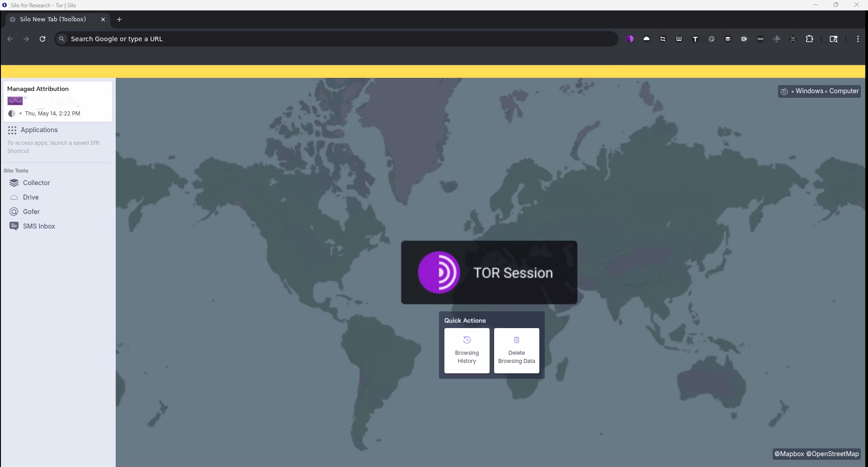
Task: Open the keyboard icon in toolbar
Action: click(x=679, y=39)
